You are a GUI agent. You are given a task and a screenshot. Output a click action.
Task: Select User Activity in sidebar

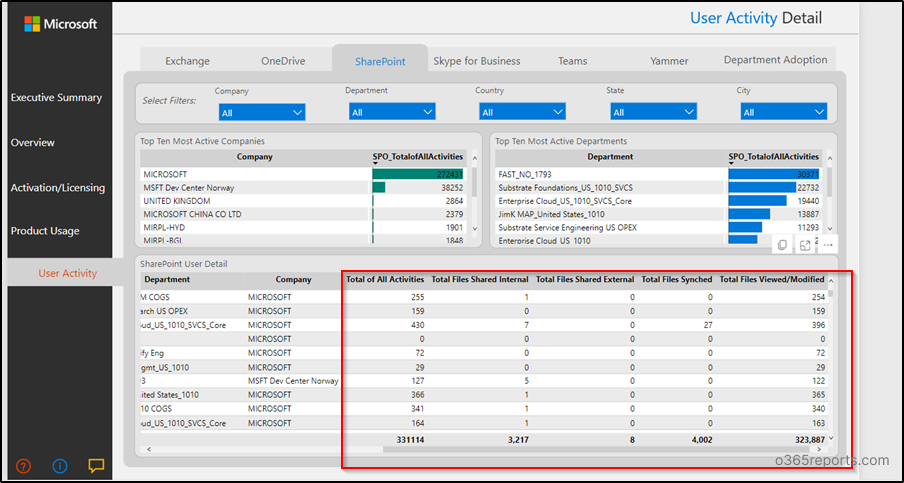(67, 273)
